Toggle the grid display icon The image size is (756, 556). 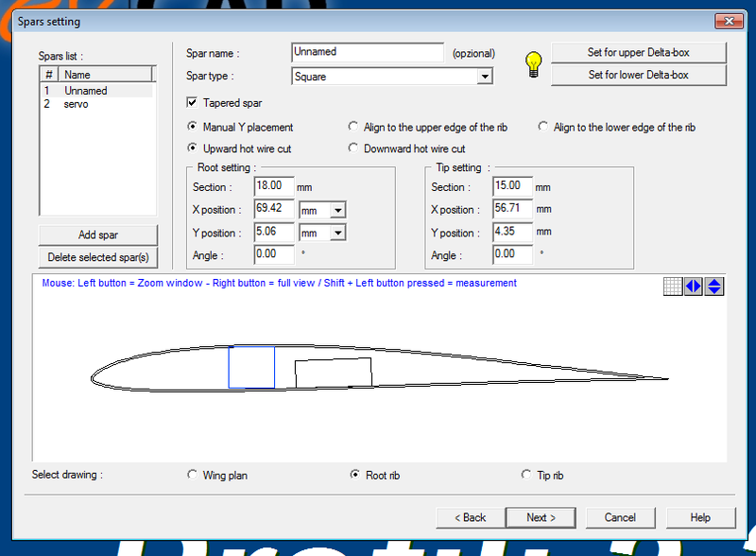tap(673, 287)
